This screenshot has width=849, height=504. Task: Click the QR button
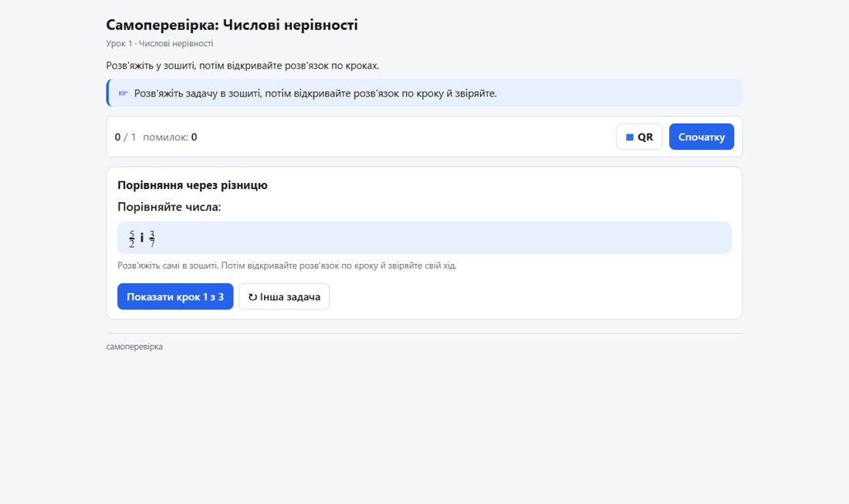639,137
